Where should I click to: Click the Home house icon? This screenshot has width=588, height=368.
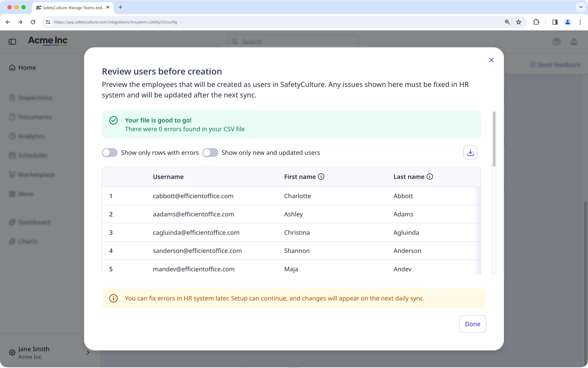12,68
